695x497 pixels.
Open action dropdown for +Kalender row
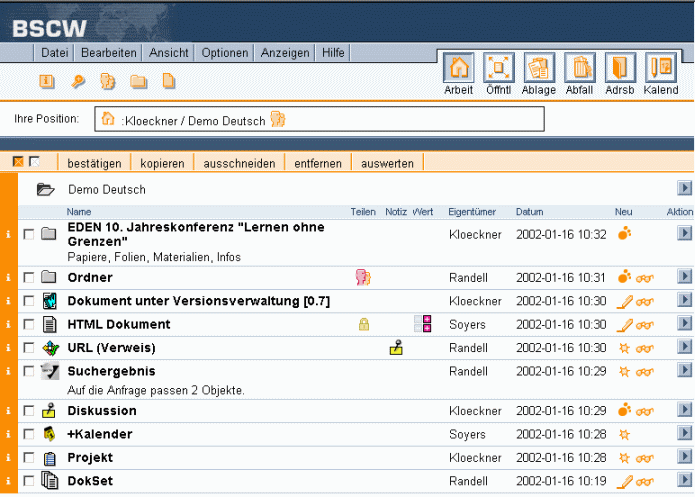click(x=684, y=434)
